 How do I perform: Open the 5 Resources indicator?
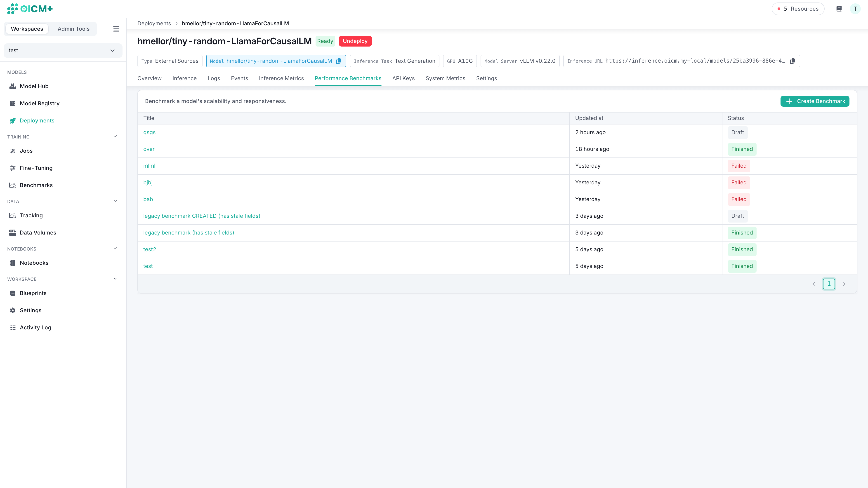[798, 9]
